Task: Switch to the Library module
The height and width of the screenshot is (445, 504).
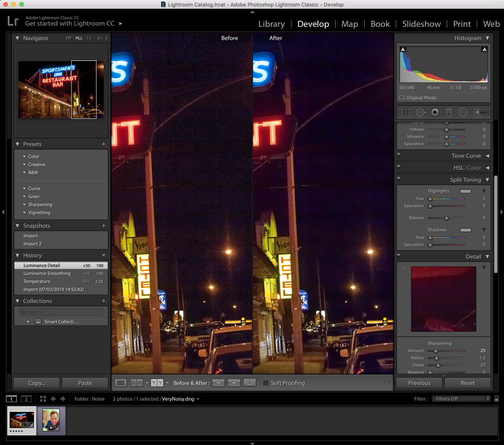Action: pos(271,24)
